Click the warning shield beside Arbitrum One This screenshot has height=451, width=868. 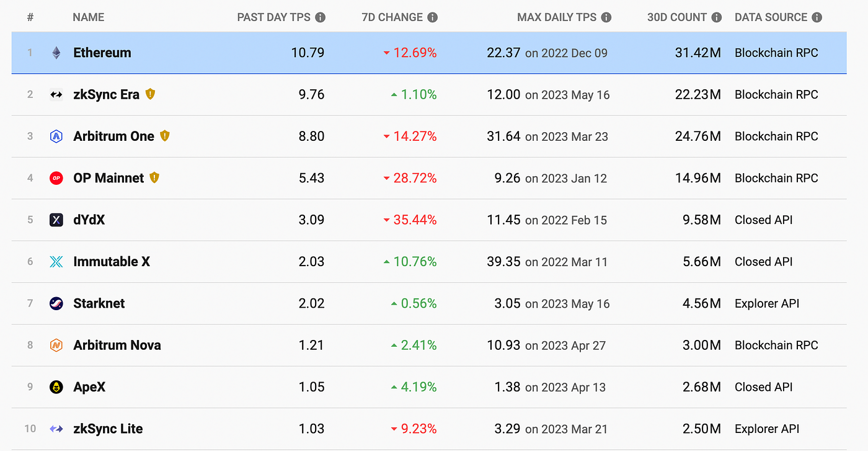click(164, 136)
